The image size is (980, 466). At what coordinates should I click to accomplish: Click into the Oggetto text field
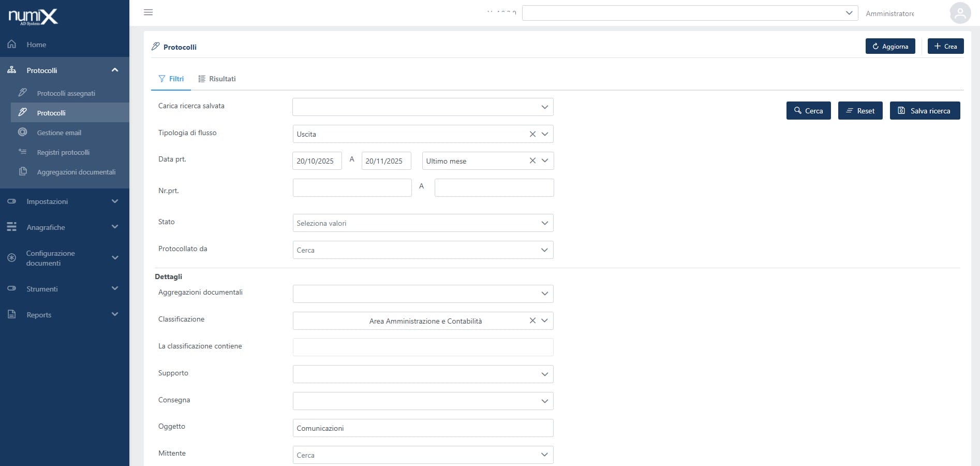422,428
